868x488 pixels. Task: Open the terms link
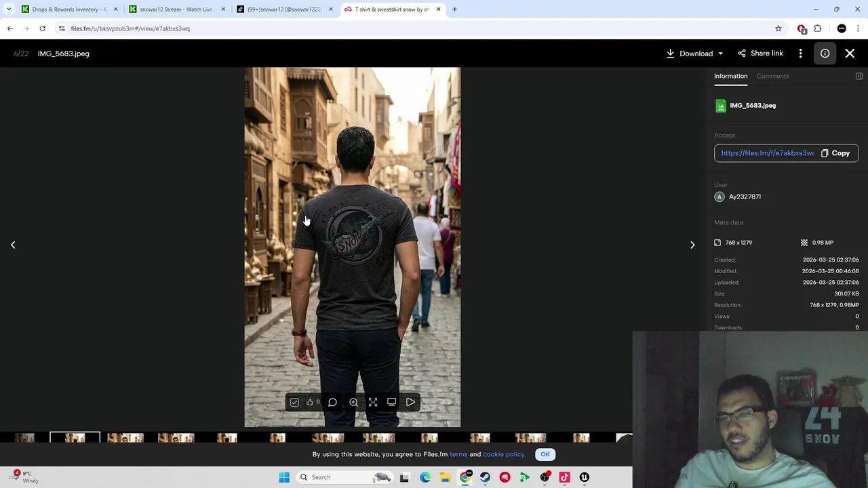(x=458, y=454)
